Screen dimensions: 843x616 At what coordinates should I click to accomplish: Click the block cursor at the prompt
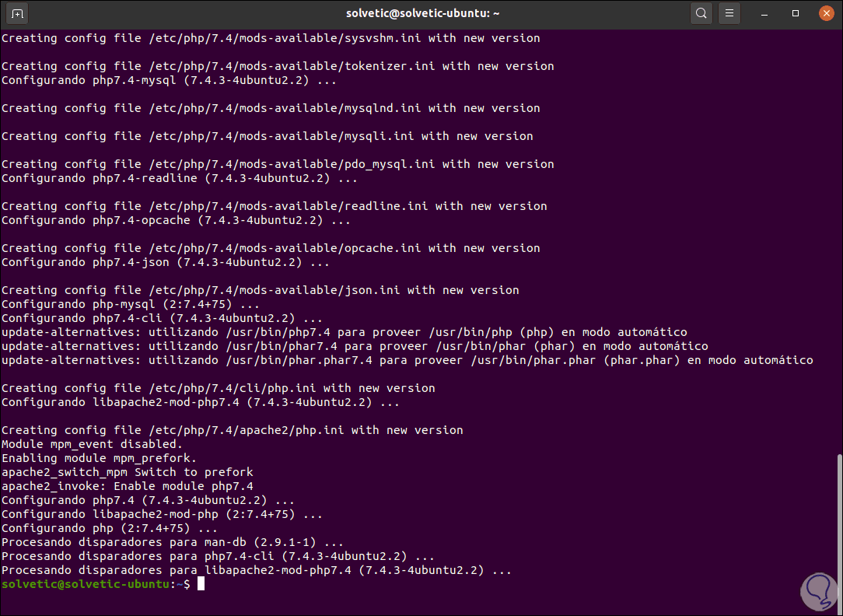(201, 584)
